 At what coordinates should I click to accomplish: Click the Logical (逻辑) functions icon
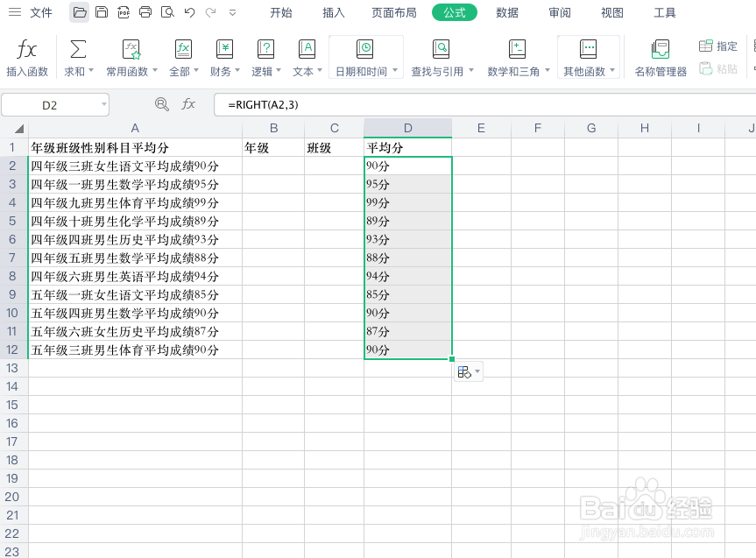pos(265,54)
